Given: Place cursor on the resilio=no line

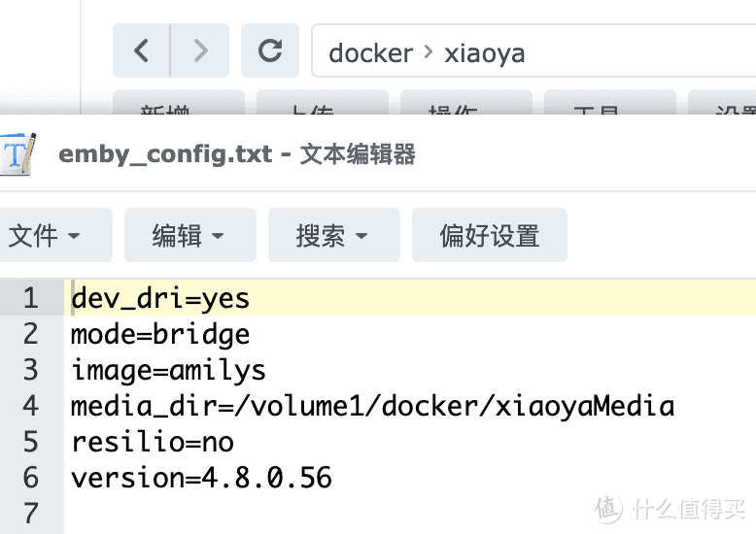Looking at the screenshot, I should (153, 442).
